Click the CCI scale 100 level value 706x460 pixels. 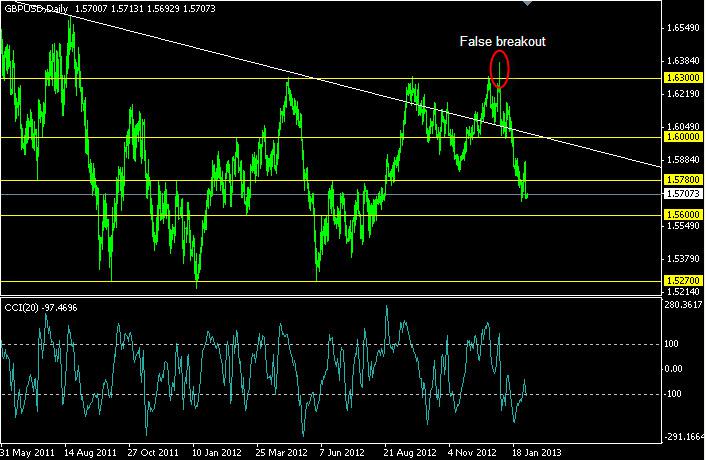click(x=671, y=344)
